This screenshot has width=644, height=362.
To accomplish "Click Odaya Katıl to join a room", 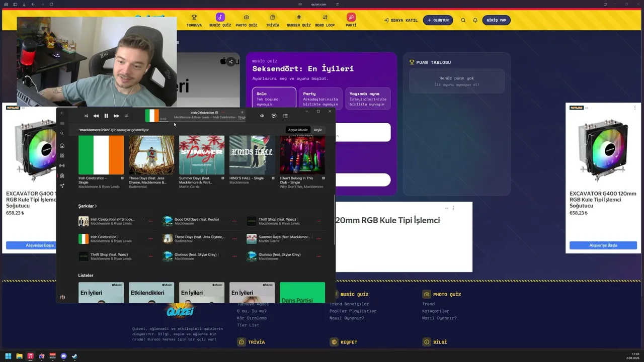I will 401,20.
